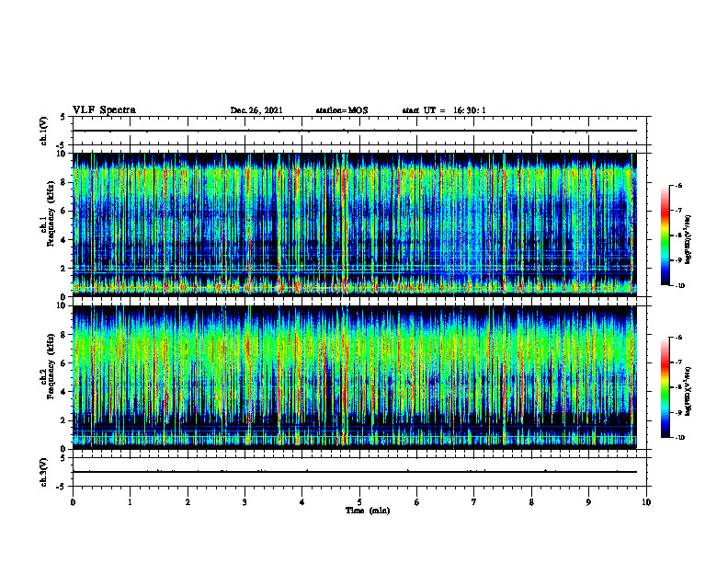Click the "-8" value on ch.1 colorbar
Image resolution: width=728 pixels, height=563 pixels.
click(677, 236)
